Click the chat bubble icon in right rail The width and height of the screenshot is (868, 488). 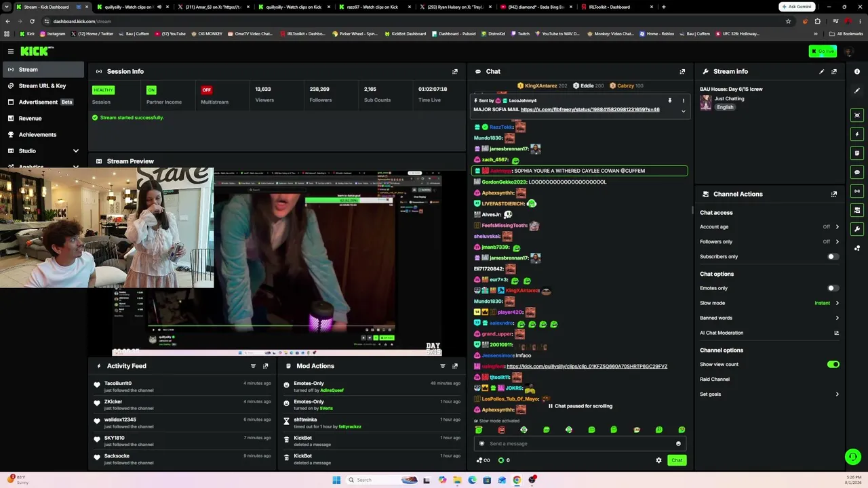857,172
